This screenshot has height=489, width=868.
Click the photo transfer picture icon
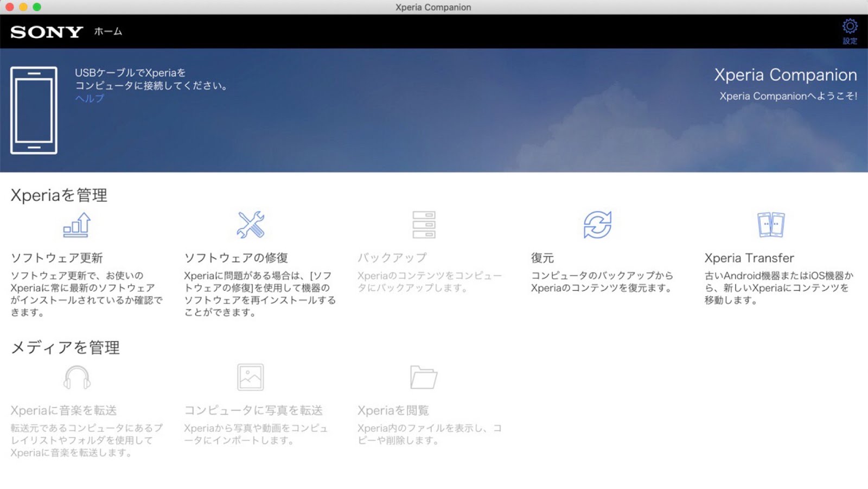pyautogui.click(x=250, y=377)
